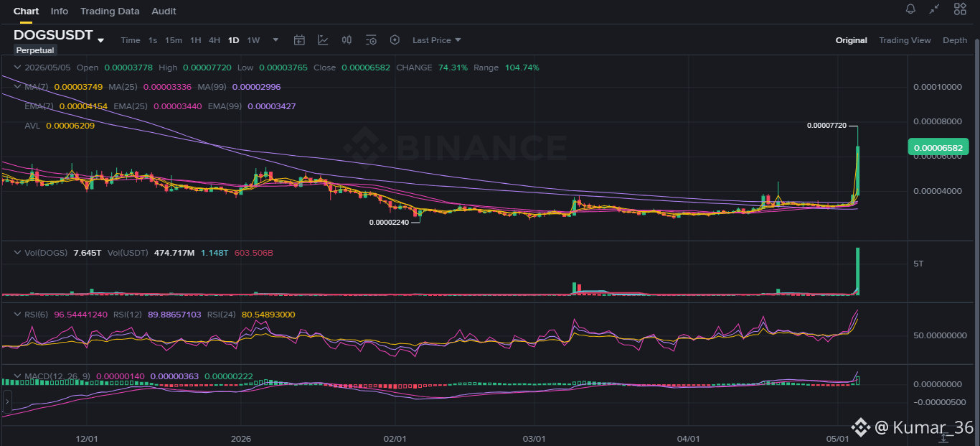Expand the more time intervals dropdown

pos(275,40)
